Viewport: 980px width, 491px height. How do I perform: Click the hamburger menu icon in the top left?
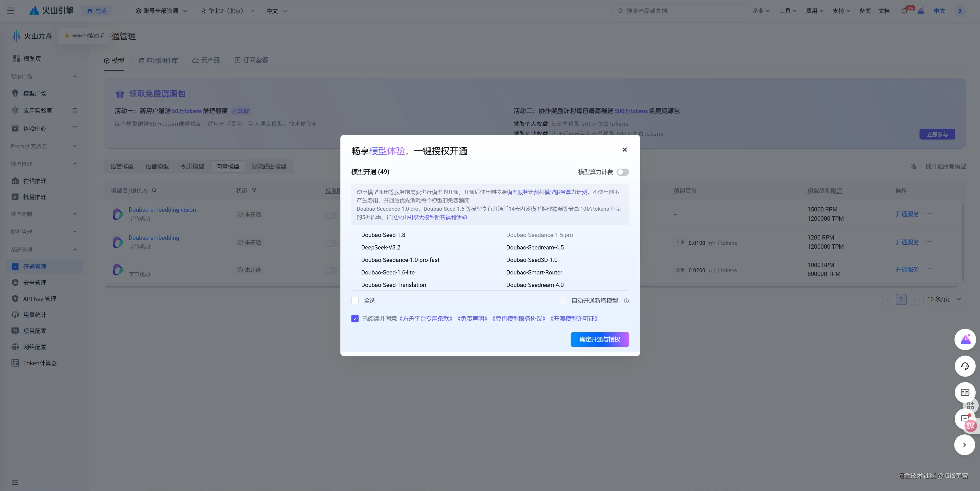[11, 11]
